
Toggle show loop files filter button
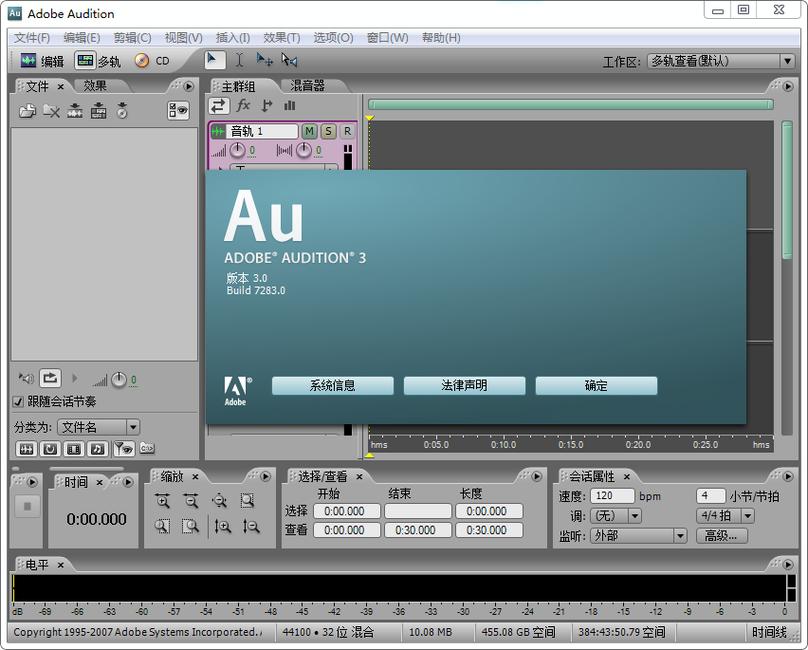50,449
